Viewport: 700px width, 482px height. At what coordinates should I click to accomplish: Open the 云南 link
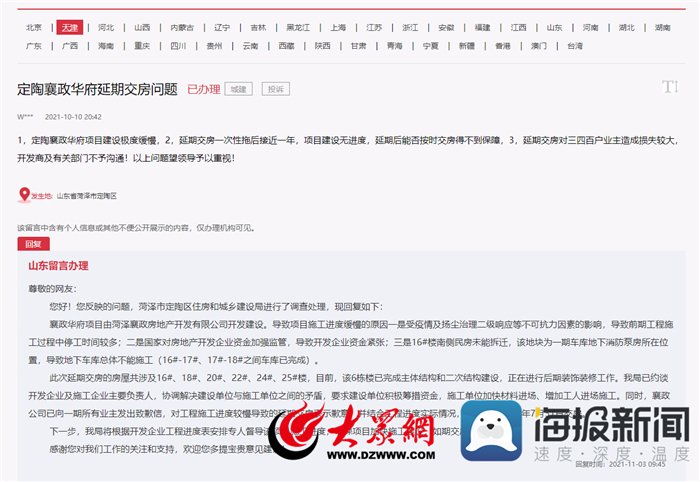(250, 46)
